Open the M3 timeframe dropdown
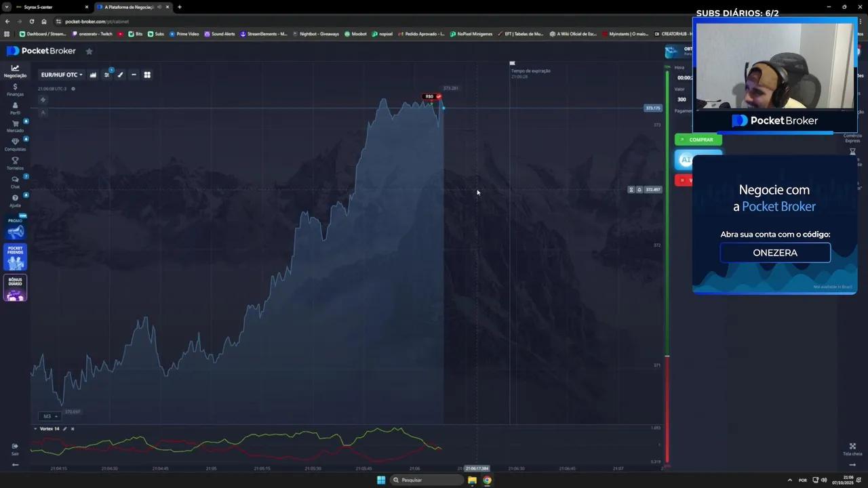The image size is (868, 488). (x=50, y=416)
